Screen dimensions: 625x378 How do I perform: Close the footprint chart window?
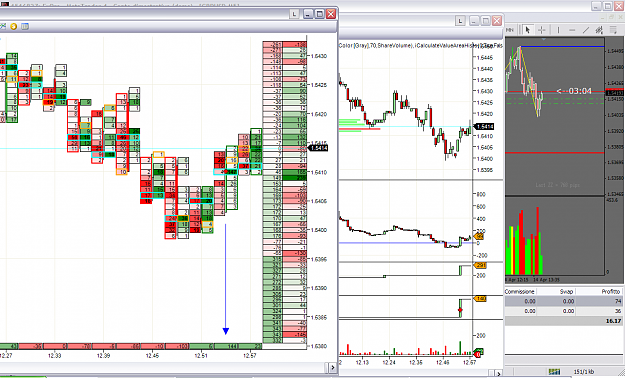pyautogui.click(x=331, y=14)
